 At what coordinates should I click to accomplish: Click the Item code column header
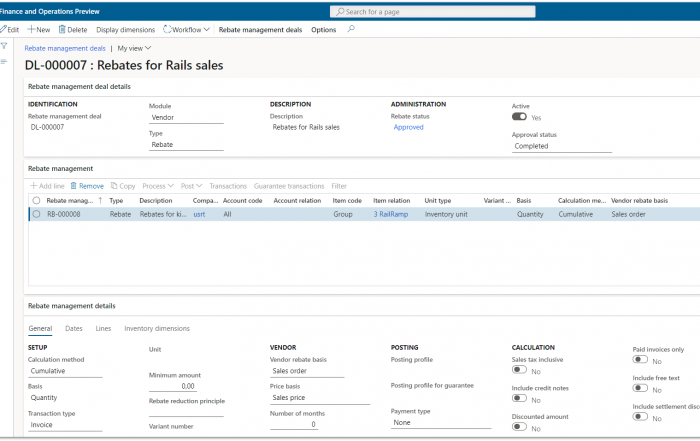coord(347,200)
